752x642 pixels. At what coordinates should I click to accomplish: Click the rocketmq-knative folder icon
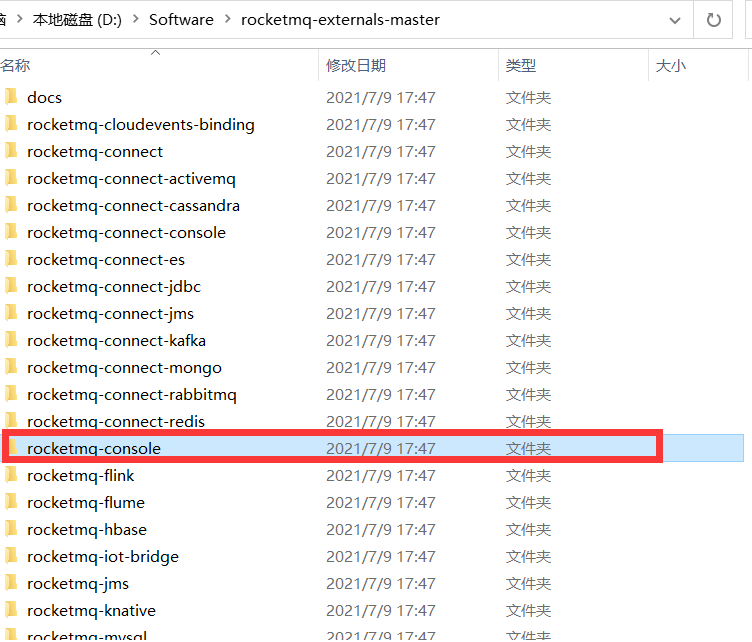point(11,609)
